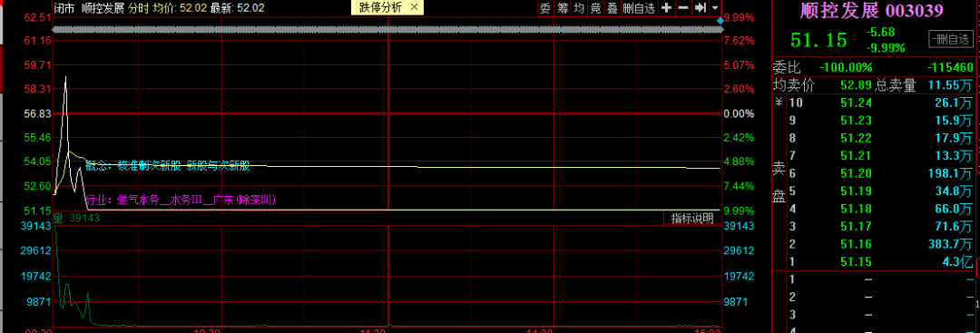Click the -删自选 button beside price

[x=951, y=40]
